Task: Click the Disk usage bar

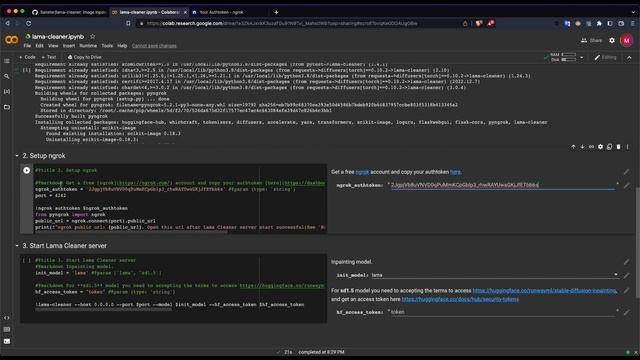Action: pyautogui.click(x=569, y=60)
